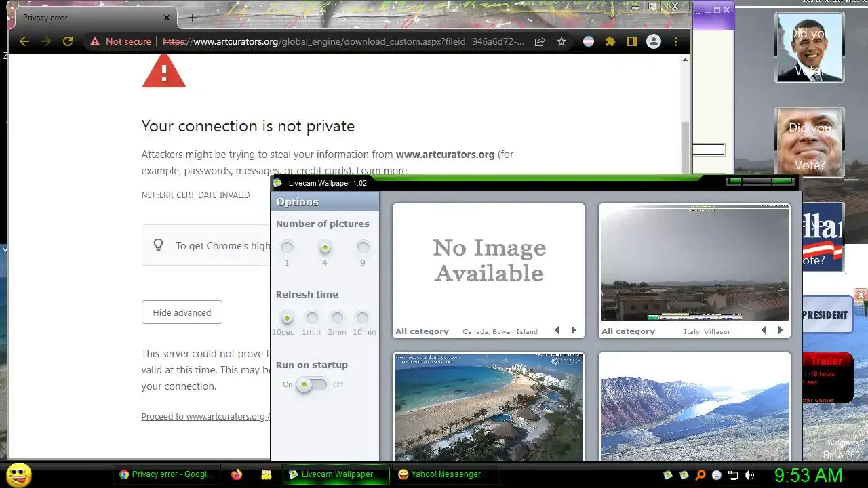Set refresh time to 10min
Viewport: 868px width, 488px height.
click(363, 317)
